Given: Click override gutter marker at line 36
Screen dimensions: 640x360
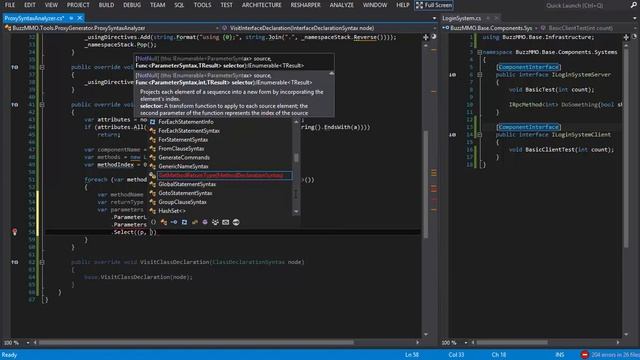Looking at the screenshot, I should click(15, 67).
